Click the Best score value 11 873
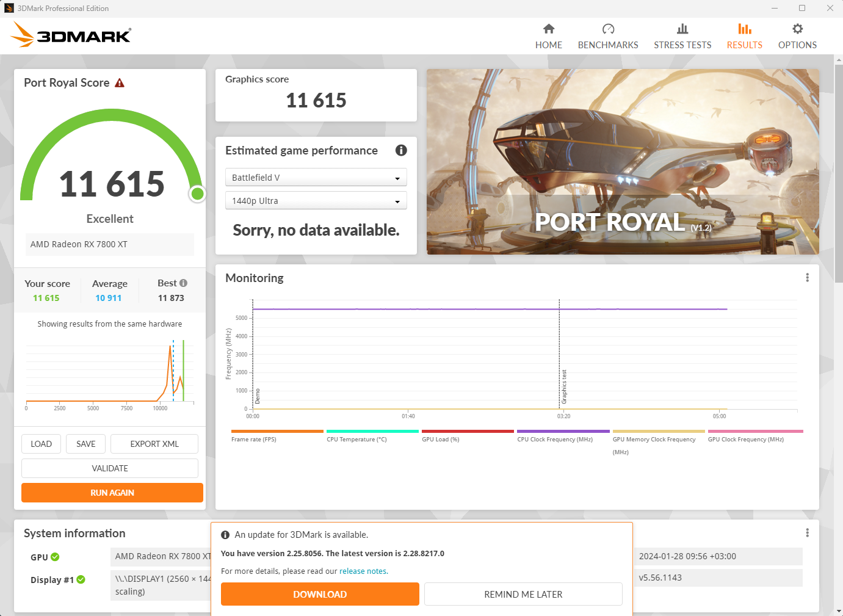This screenshot has width=843, height=616. click(x=171, y=298)
